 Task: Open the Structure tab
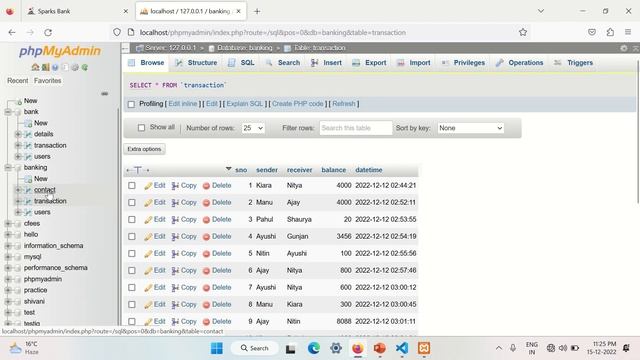196,63
